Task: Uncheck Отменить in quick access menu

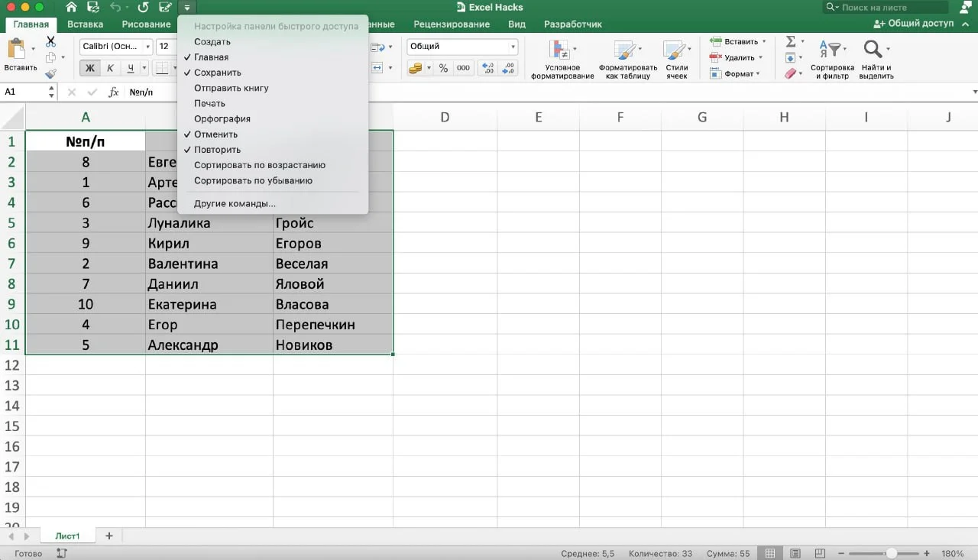Action: [x=215, y=134]
